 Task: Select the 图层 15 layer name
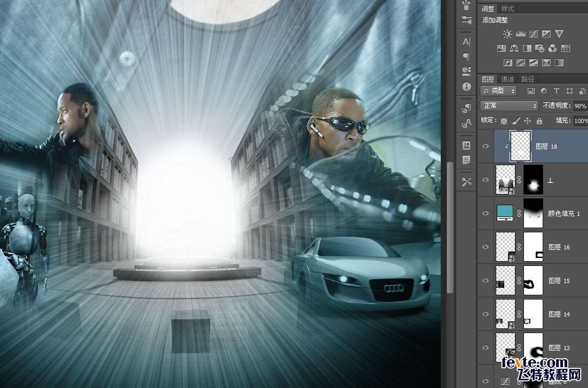point(559,281)
